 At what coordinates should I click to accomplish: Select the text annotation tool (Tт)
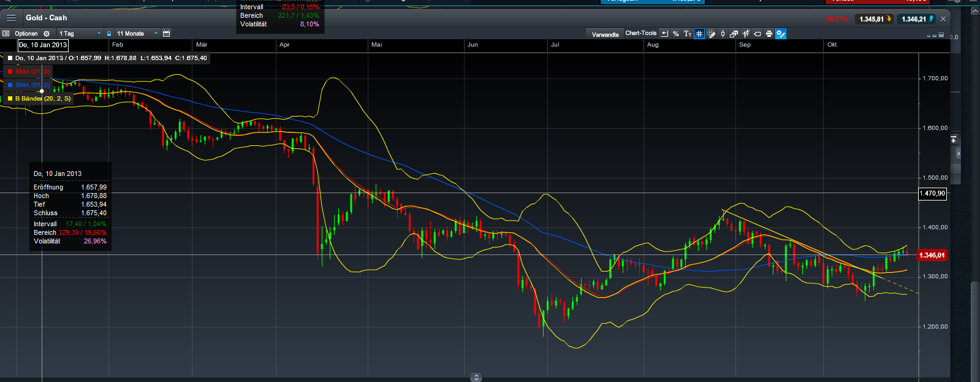[688, 34]
